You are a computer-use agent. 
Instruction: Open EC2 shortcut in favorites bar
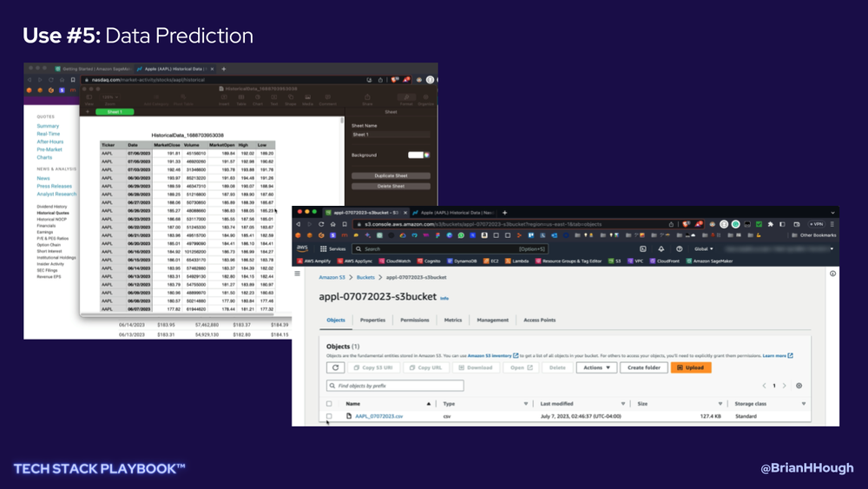coord(491,261)
